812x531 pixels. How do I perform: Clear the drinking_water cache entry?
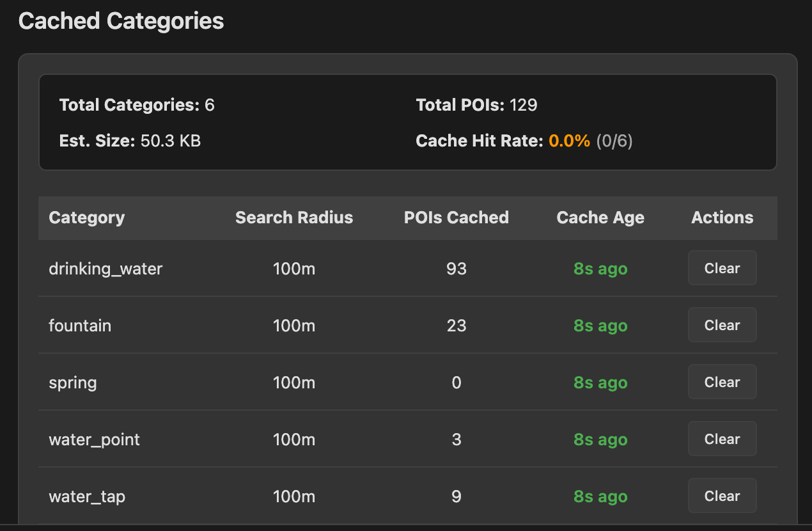point(722,268)
